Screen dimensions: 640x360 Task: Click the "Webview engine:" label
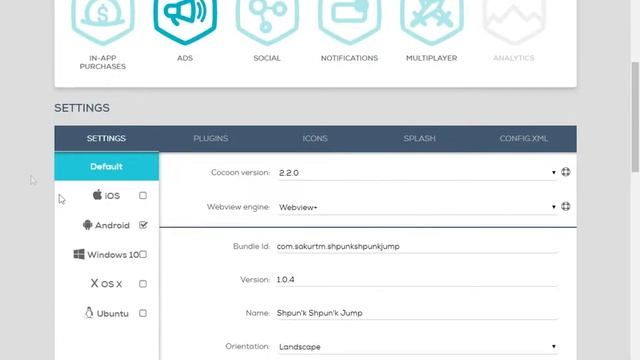click(238, 207)
